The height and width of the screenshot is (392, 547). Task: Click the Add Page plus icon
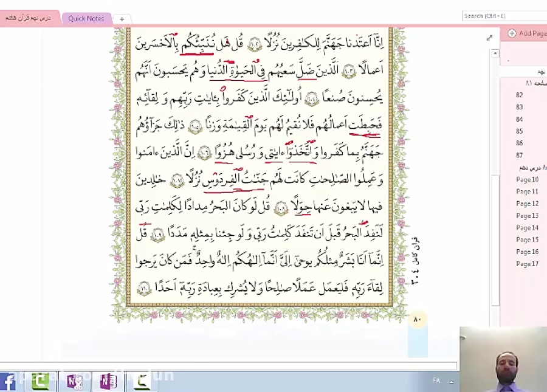[511, 33]
